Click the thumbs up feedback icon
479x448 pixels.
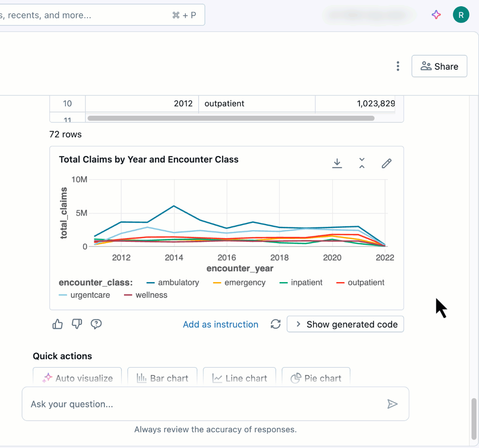[58, 324]
